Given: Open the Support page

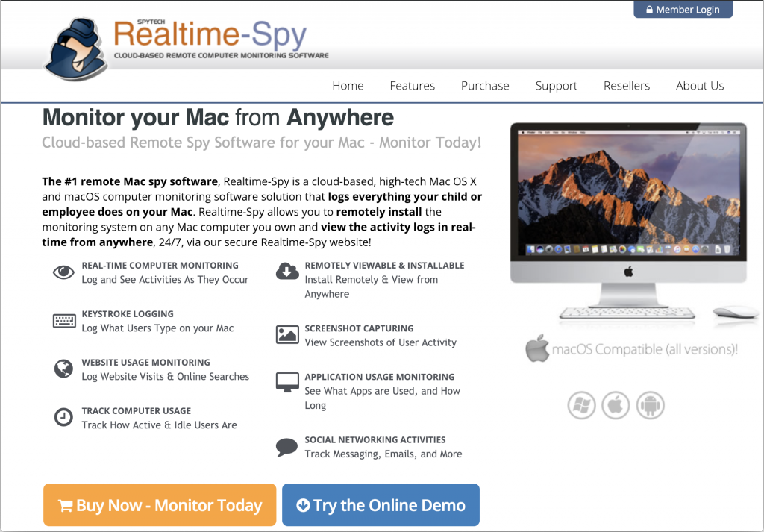Looking at the screenshot, I should (556, 86).
